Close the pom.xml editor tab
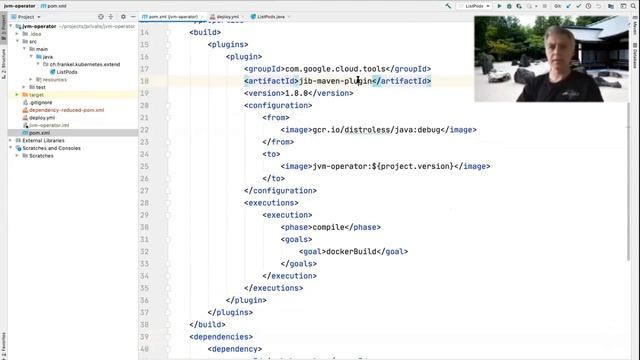The image size is (640, 360). tap(202, 17)
